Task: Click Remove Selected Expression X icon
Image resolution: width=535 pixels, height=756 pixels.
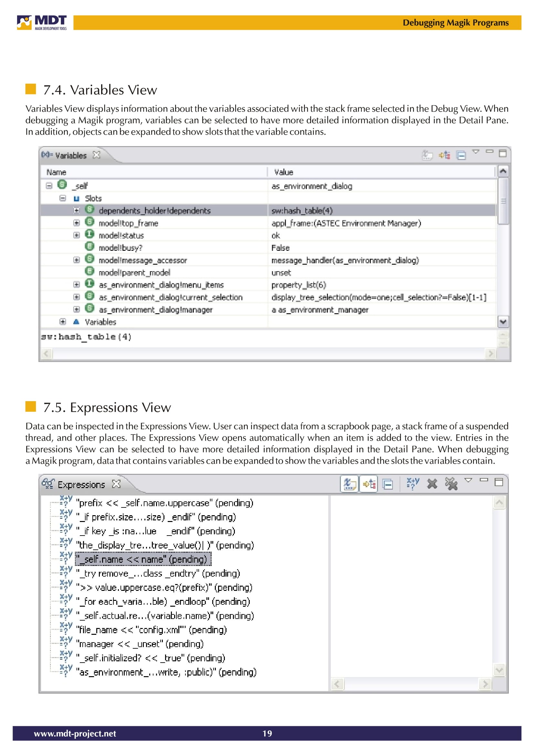Action: [x=432, y=484]
